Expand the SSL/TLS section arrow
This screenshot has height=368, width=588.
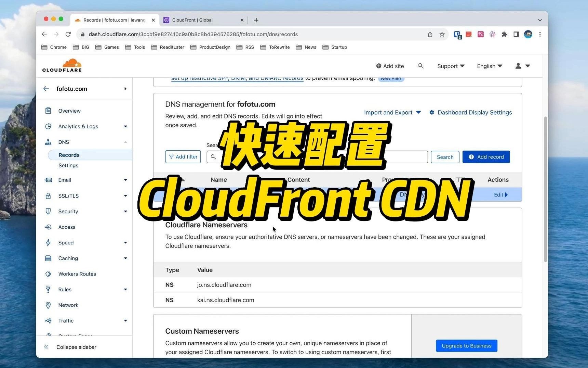[125, 196]
